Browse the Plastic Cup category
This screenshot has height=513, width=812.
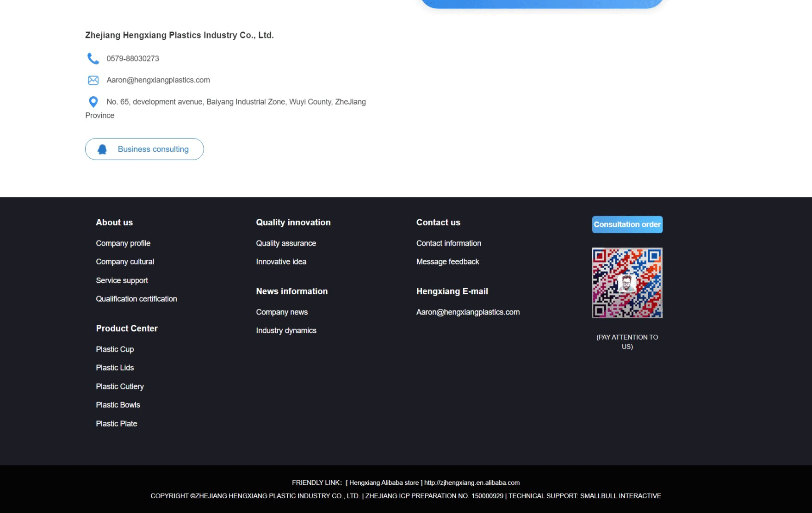[x=115, y=349]
